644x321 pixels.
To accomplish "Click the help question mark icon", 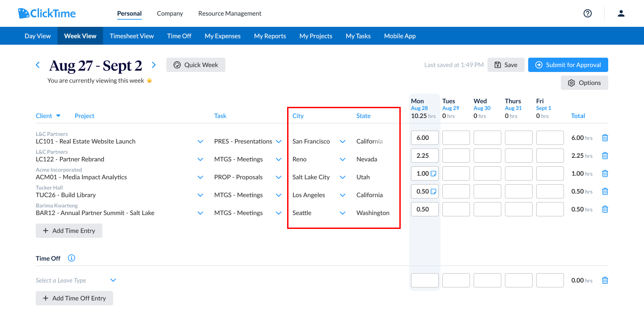I will 587,13.
